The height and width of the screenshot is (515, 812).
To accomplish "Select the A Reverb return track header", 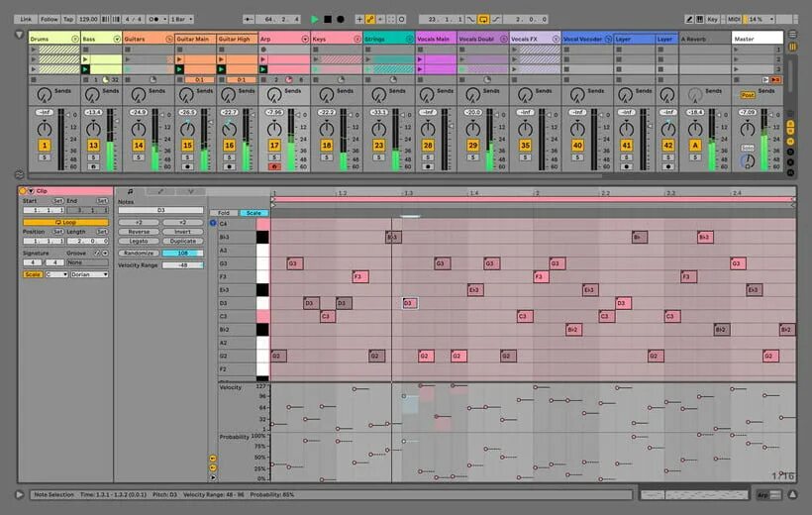I will 705,39.
